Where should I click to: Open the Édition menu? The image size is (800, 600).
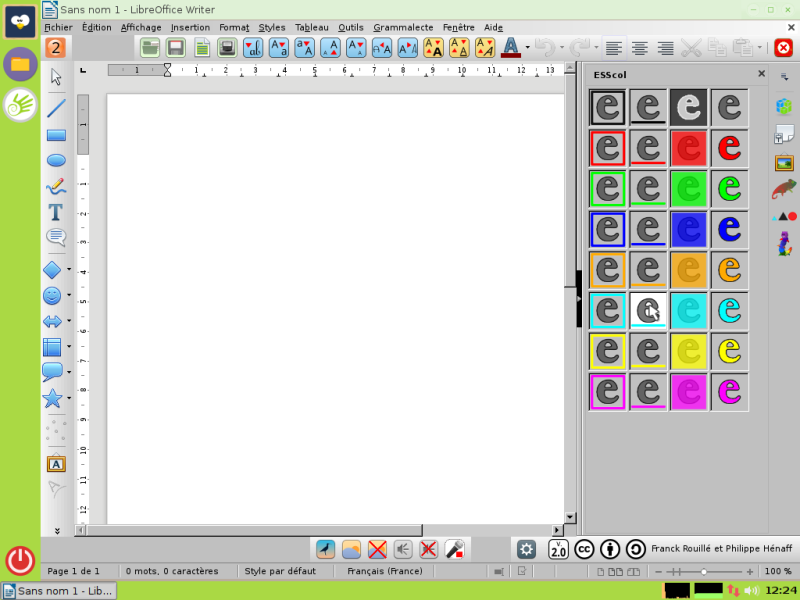(96, 28)
